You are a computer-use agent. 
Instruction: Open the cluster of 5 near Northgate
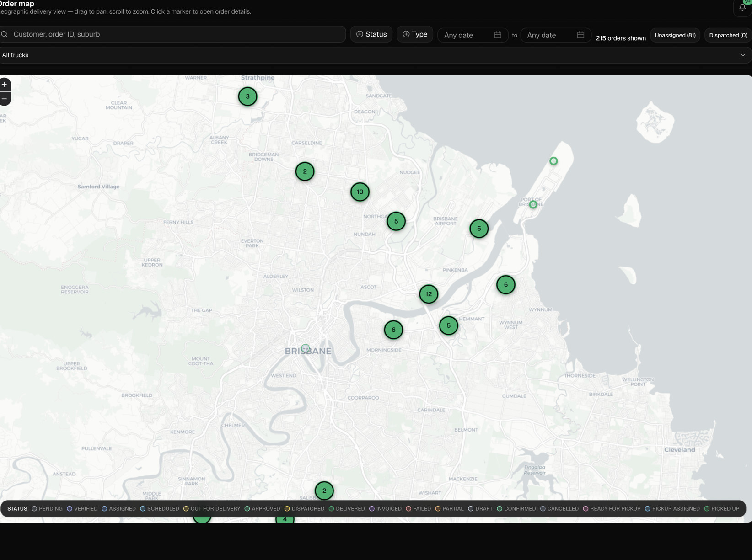coord(396,221)
